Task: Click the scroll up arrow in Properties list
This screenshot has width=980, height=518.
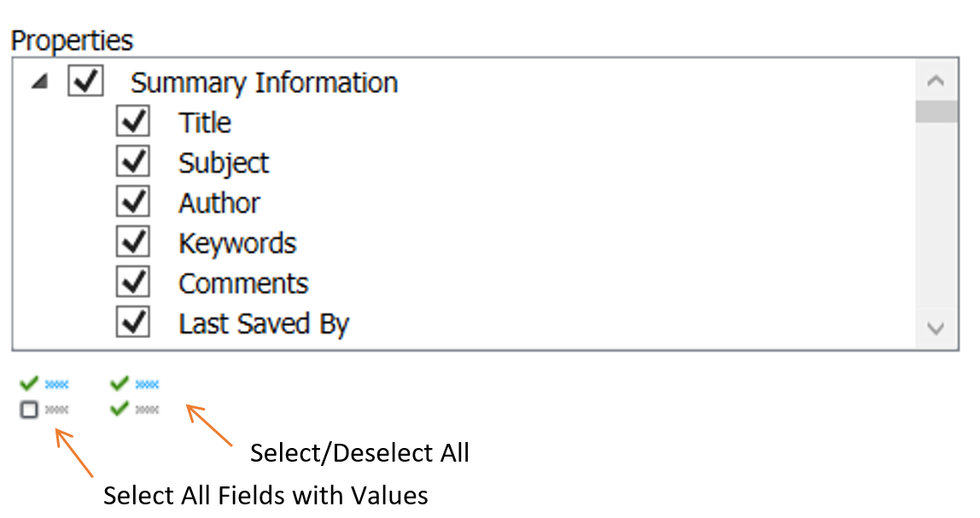Action: tap(936, 82)
